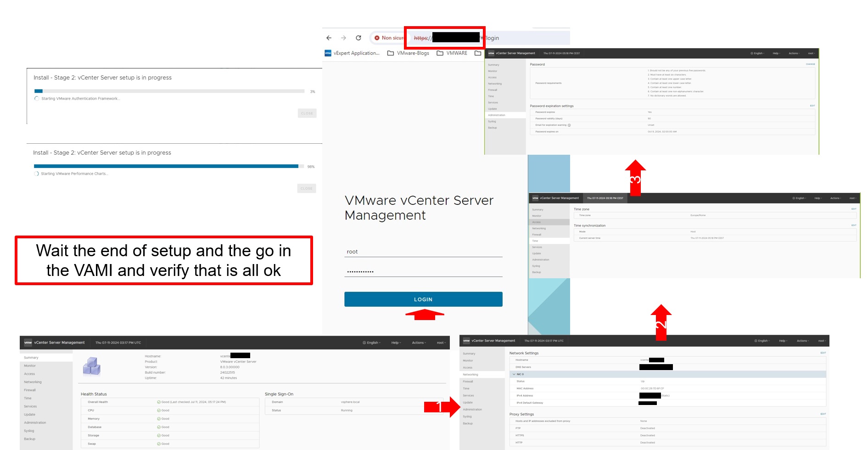The width and height of the screenshot is (868, 450).
Task: Open root dropdown in Password window
Action: coord(812,53)
